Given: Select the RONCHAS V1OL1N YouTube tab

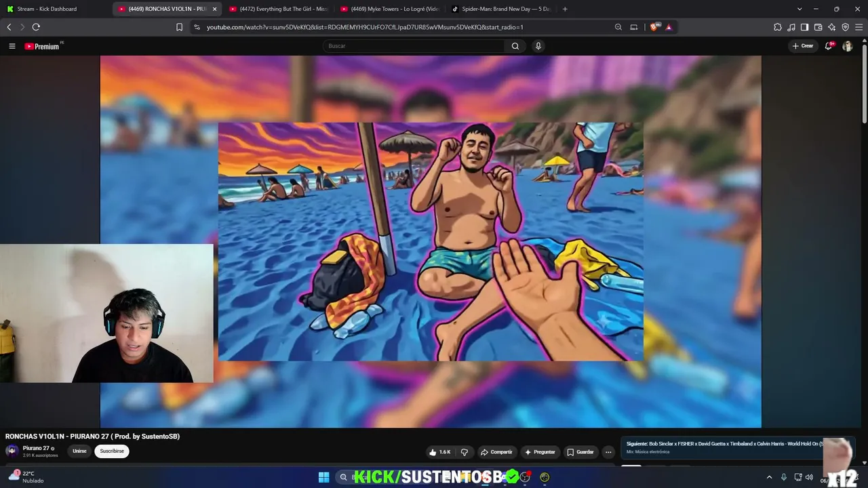Looking at the screenshot, I should [161, 9].
